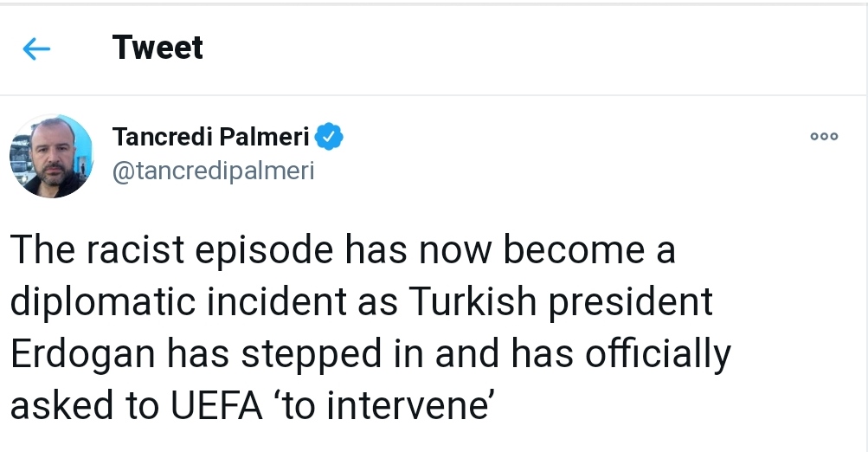Viewport: 868px width, 452px height.
Task: Click the word Erdogan in tweet
Action: [x=83, y=354]
